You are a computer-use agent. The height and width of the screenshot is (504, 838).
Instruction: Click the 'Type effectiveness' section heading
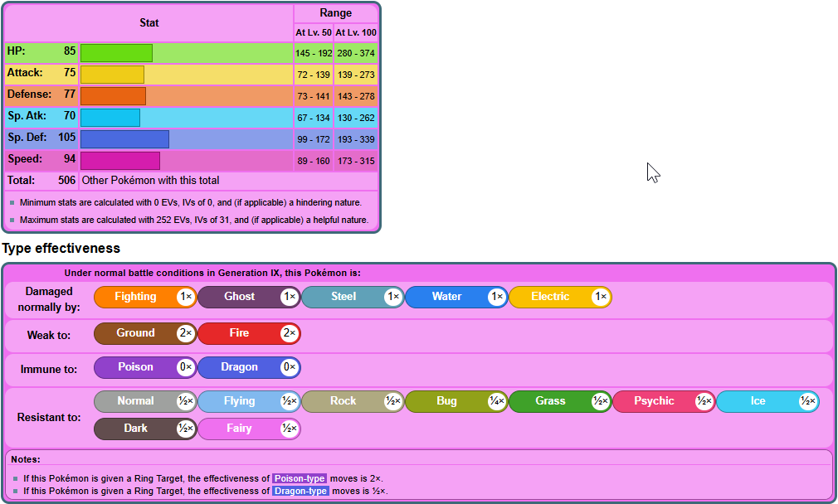point(61,248)
